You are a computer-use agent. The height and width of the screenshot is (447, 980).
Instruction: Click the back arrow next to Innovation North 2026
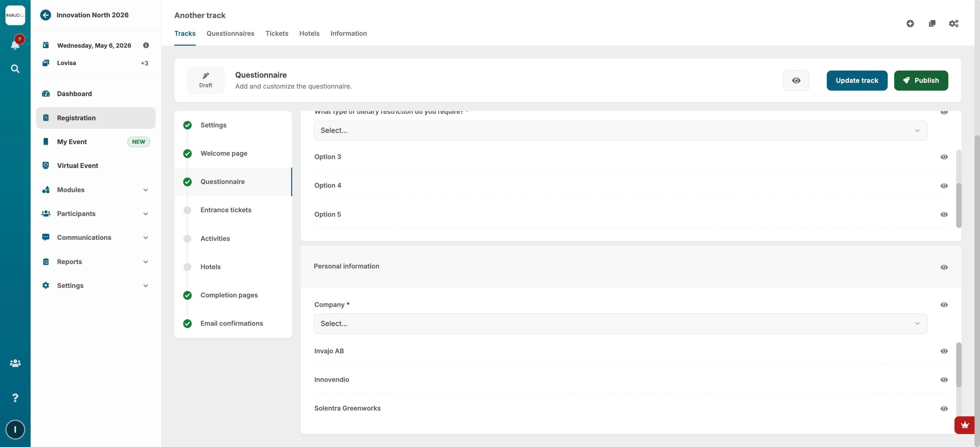point(46,15)
